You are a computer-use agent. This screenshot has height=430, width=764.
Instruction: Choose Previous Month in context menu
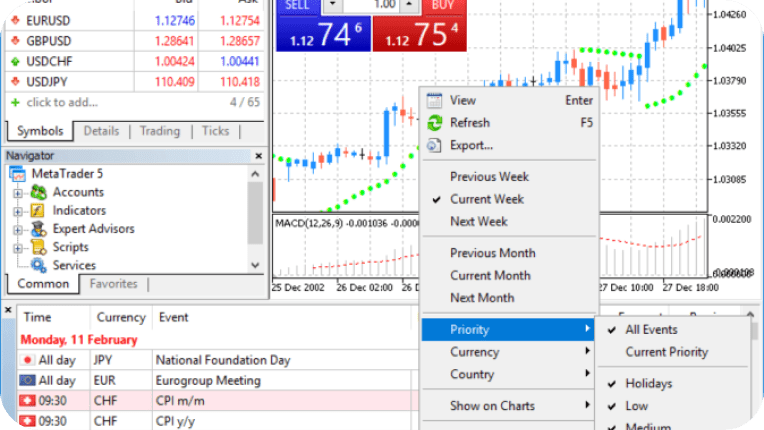pyautogui.click(x=509, y=253)
